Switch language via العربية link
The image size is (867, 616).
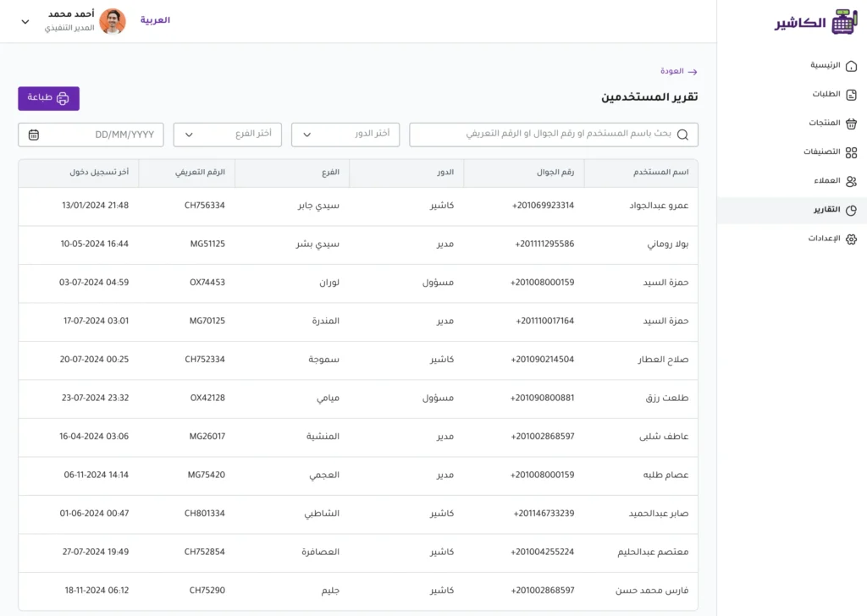155,20
